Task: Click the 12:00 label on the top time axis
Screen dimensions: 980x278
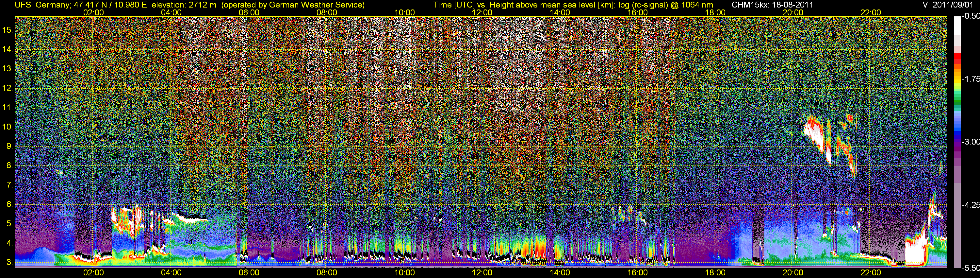Action: pos(482,12)
